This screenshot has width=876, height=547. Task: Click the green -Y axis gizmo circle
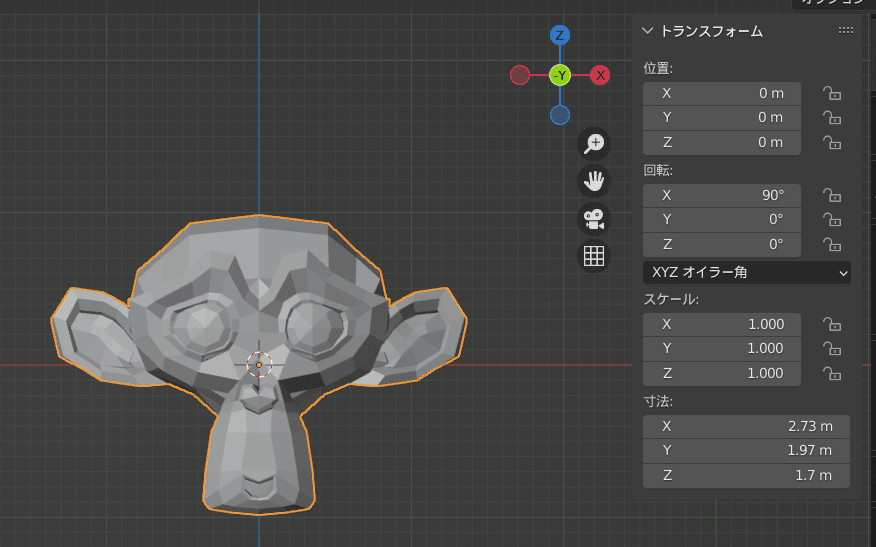click(x=560, y=75)
